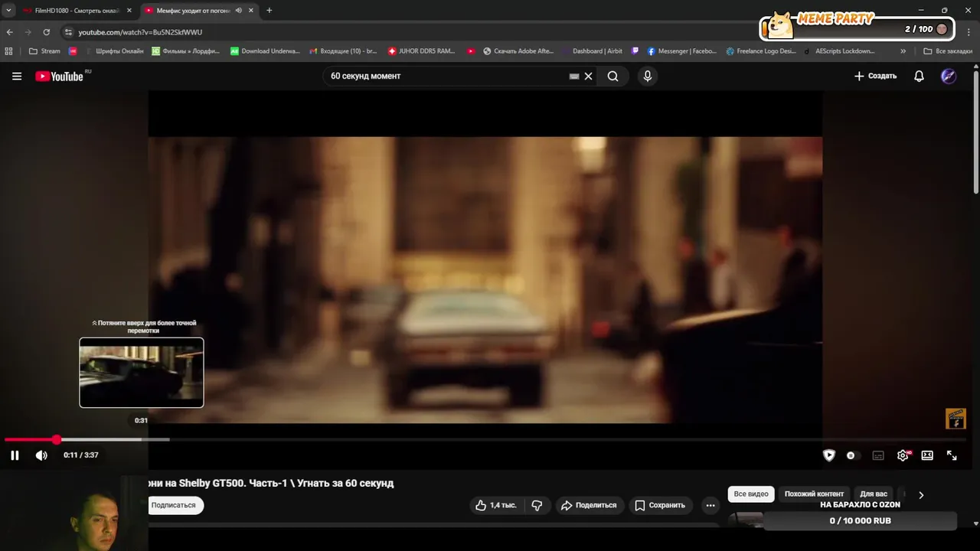
Task: Open the account avatar menu
Action: [x=949, y=76]
